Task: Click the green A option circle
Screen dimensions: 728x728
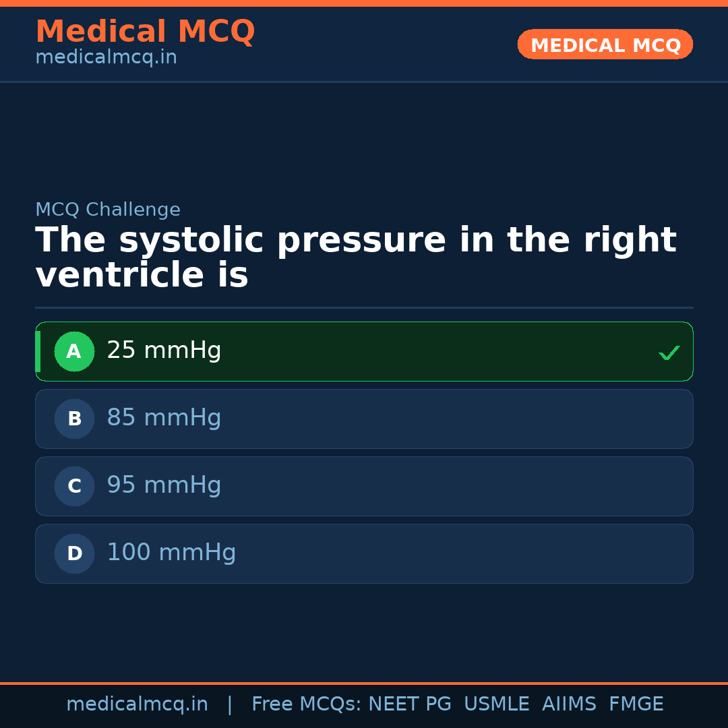Action: (x=74, y=351)
